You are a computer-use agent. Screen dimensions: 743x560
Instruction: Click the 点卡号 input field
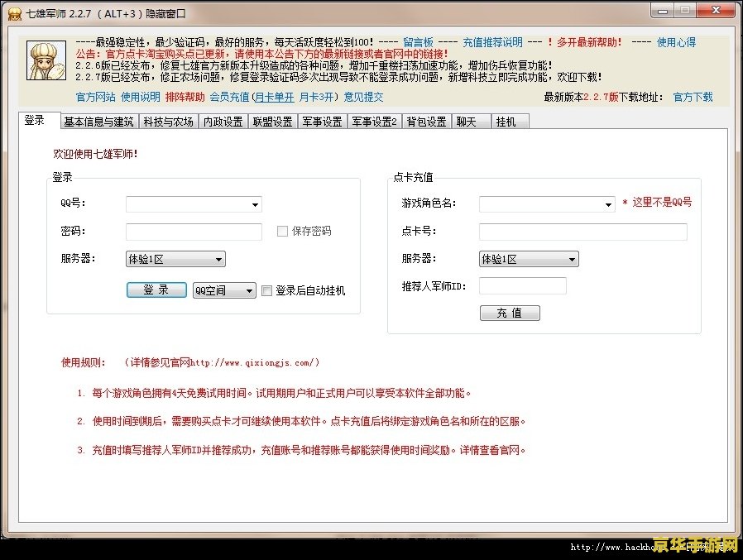pos(582,232)
